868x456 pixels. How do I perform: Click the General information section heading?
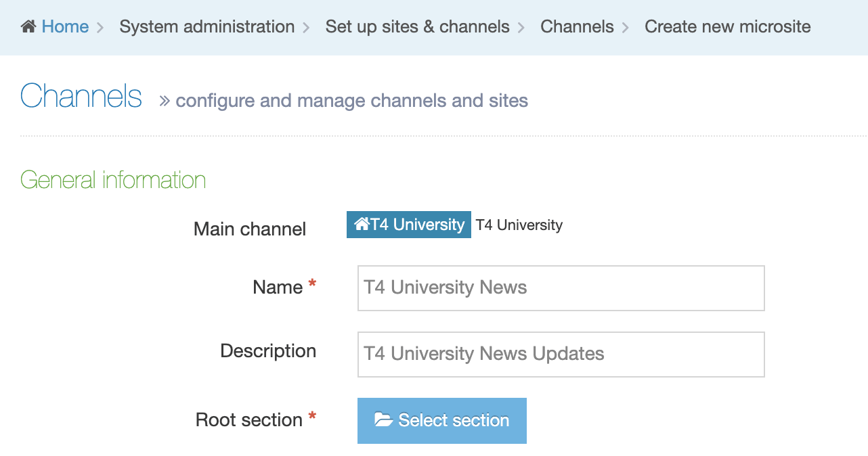[x=113, y=180]
